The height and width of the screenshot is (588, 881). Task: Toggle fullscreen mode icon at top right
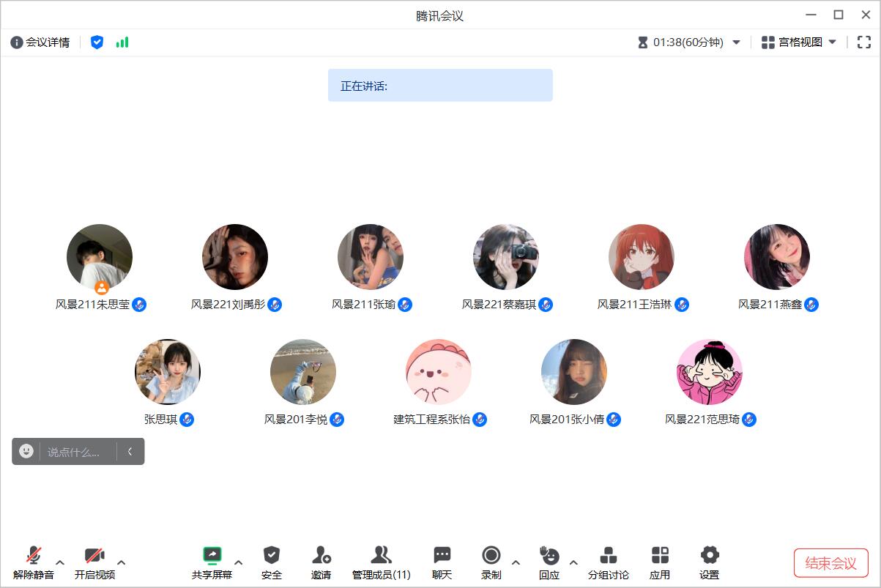[x=863, y=42]
